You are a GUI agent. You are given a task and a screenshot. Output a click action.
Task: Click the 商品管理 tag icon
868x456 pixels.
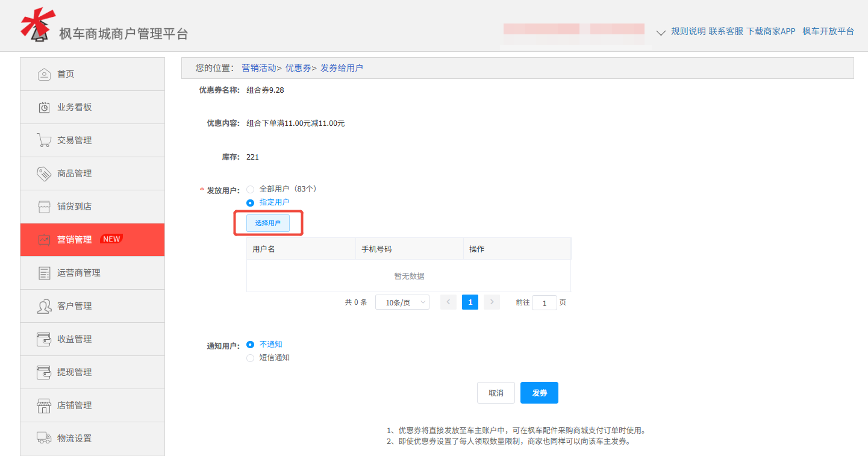[44, 173]
